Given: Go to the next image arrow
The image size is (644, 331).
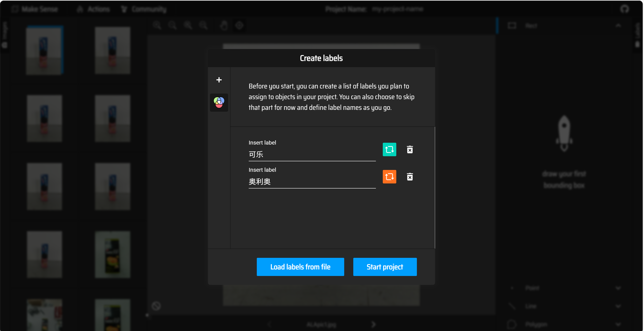Looking at the screenshot, I should click(373, 324).
